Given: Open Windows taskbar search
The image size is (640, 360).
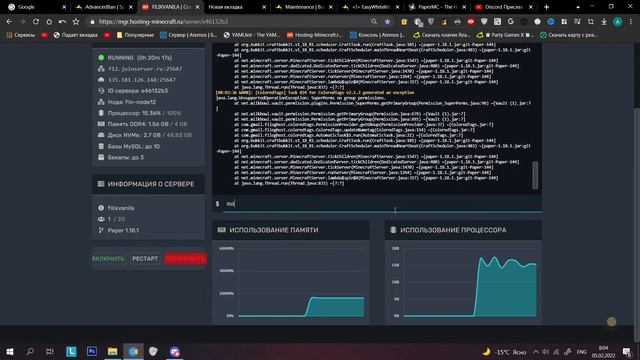Looking at the screenshot, I should (30, 351).
